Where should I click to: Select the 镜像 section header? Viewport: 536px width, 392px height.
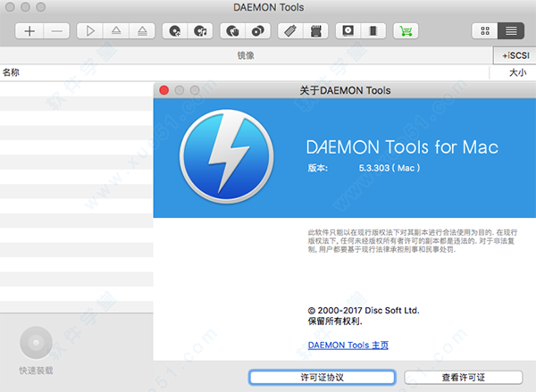[x=246, y=55]
